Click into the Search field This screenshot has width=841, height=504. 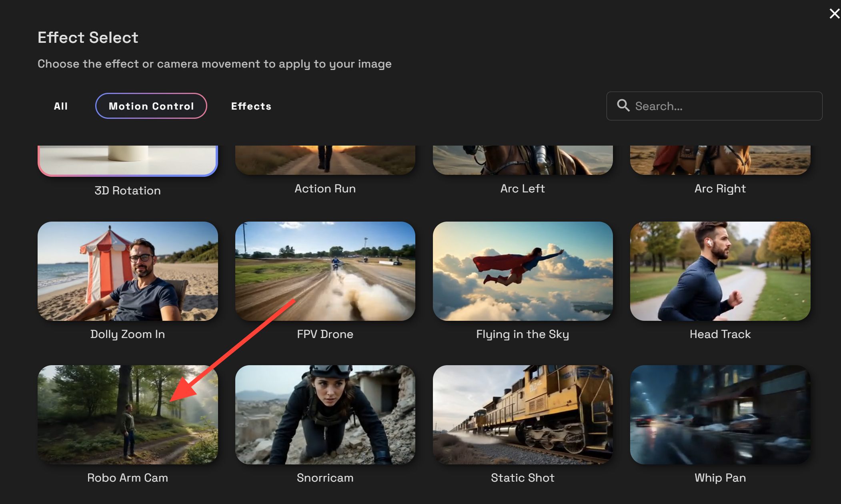(714, 106)
